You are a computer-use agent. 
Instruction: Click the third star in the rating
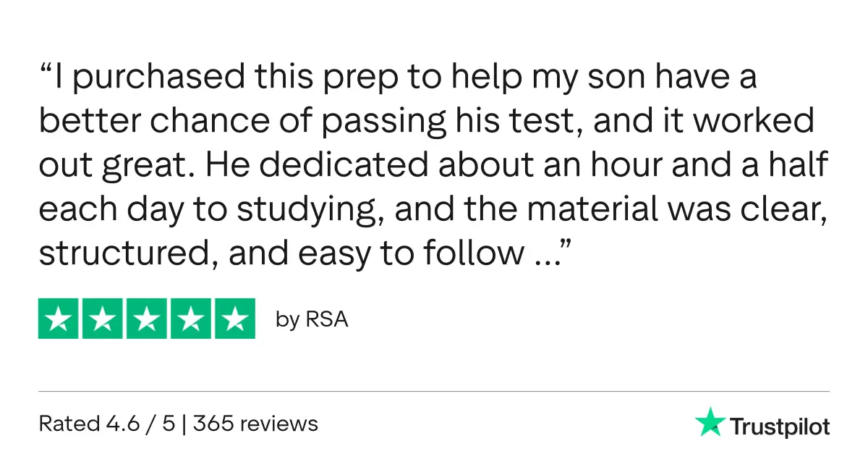[147, 319]
